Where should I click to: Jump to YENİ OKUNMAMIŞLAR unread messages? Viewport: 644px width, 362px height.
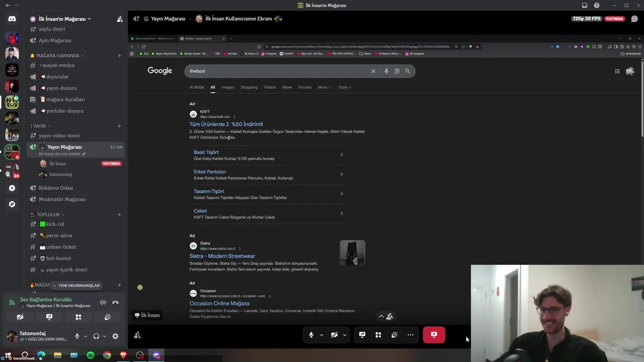tap(75, 286)
